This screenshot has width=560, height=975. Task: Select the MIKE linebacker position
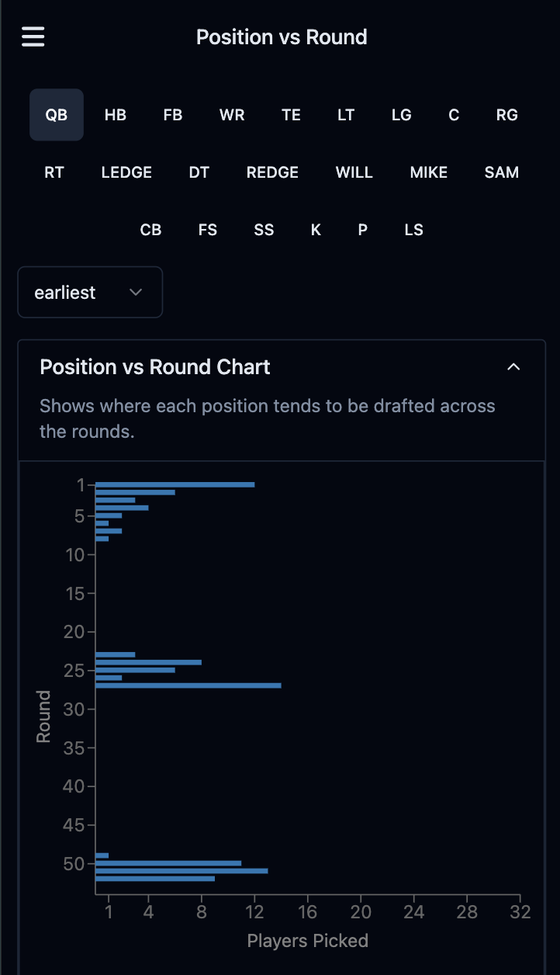428,172
